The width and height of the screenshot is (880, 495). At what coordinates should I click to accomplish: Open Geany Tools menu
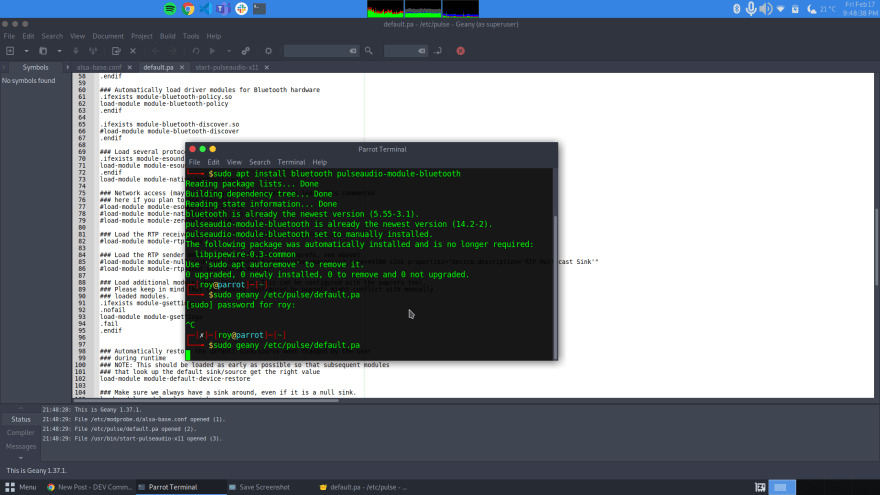[191, 36]
